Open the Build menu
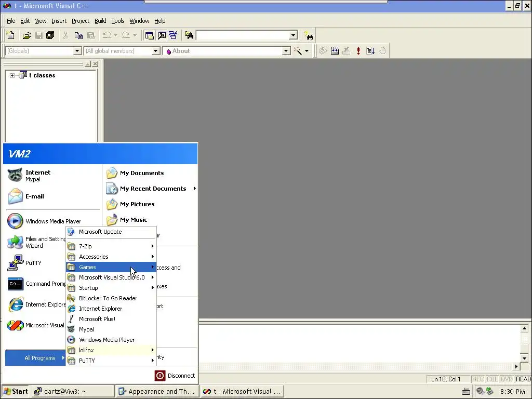The height and width of the screenshot is (399, 532). coord(100,21)
